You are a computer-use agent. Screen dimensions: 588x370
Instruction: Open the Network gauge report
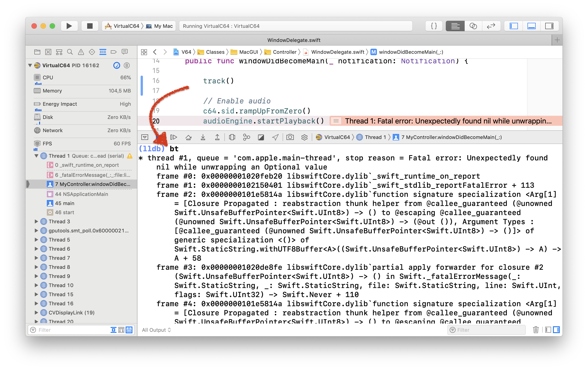coord(82,130)
